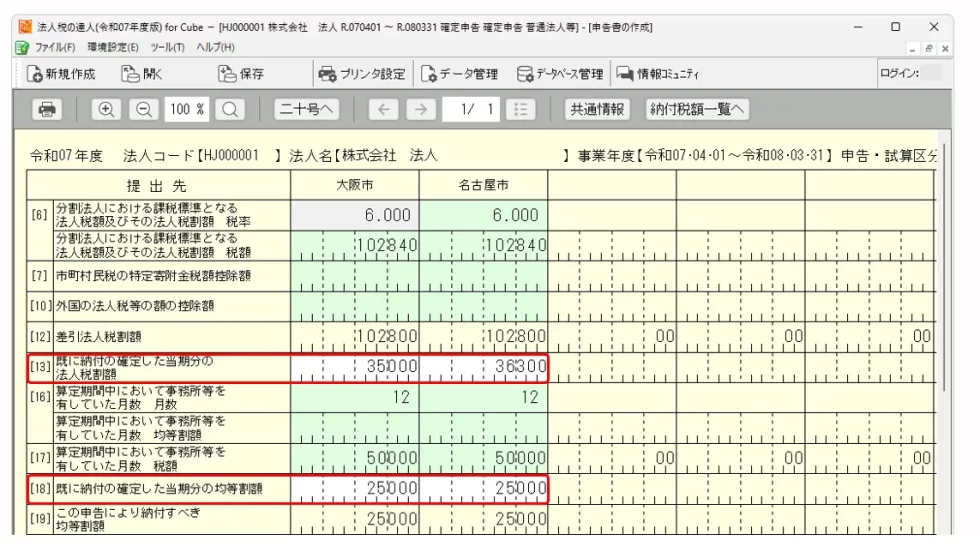This screenshot has height=546, width=980.
Task: Select 大阪市 税額 cell 102840
Action: click(x=354, y=246)
